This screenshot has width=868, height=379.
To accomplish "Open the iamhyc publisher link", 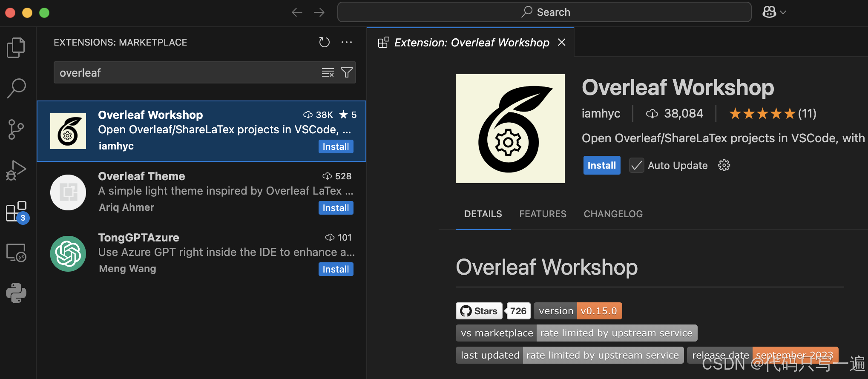I will pos(601,113).
